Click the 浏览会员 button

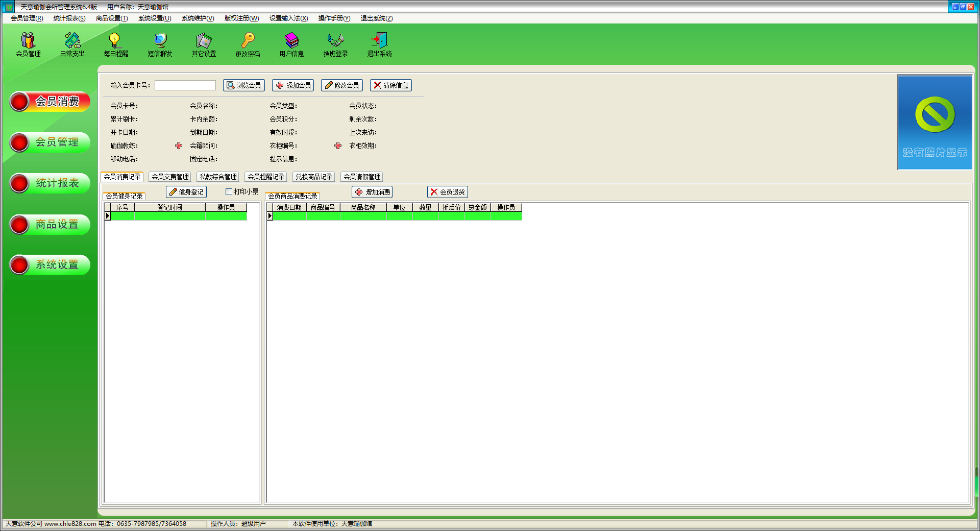pyautogui.click(x=244, y=85)
